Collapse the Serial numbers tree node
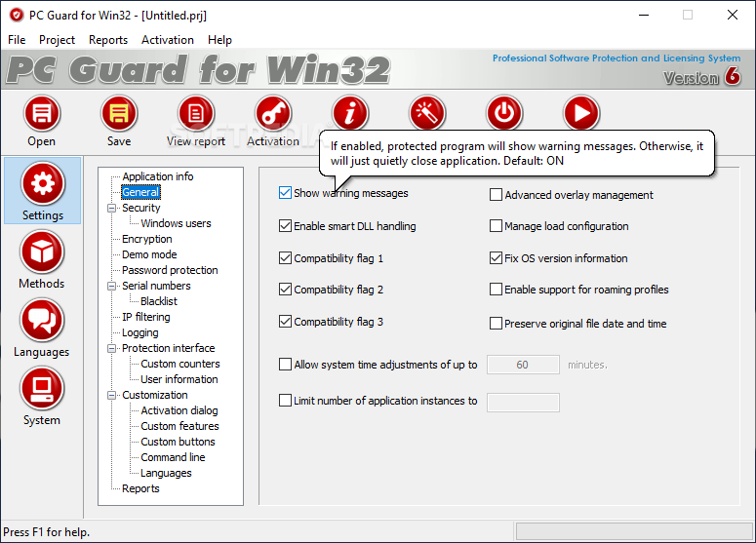The image size is (756, 543). tap(112, 287)
